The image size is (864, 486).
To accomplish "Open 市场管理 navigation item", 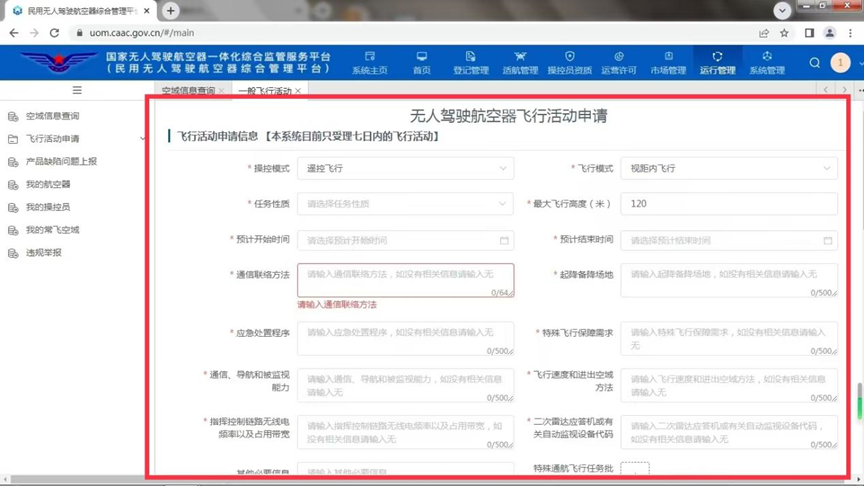I will point(668,63).
